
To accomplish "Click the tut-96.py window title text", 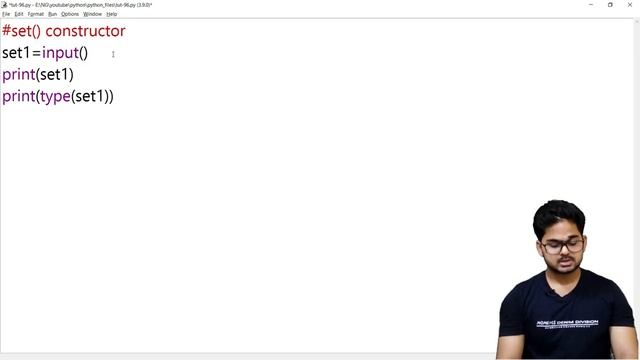I will [x=80, y=5].
